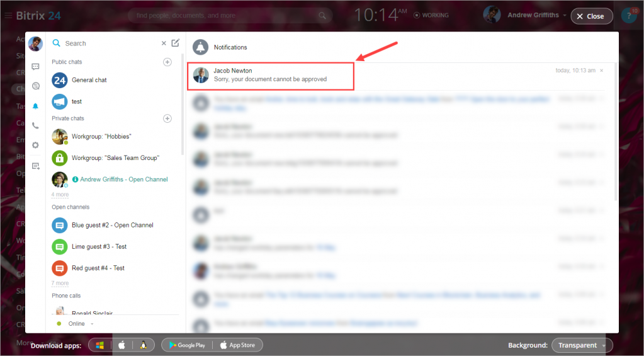Click the user avatar atop messenger sidebar
This screenshot has width=644, height=356.
click(x=35, y=43)
